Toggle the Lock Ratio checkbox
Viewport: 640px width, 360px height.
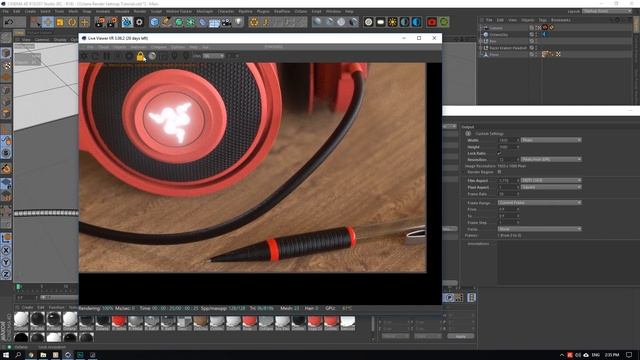click(x=499, y=153)
